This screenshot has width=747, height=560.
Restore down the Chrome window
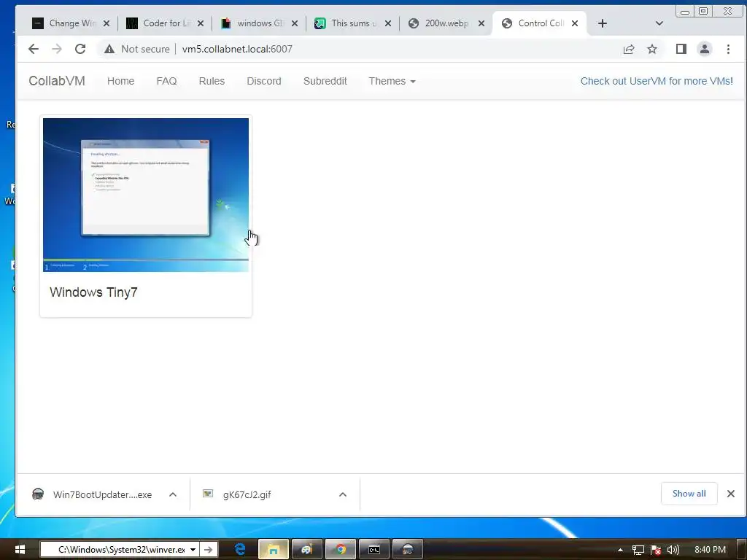703,11
